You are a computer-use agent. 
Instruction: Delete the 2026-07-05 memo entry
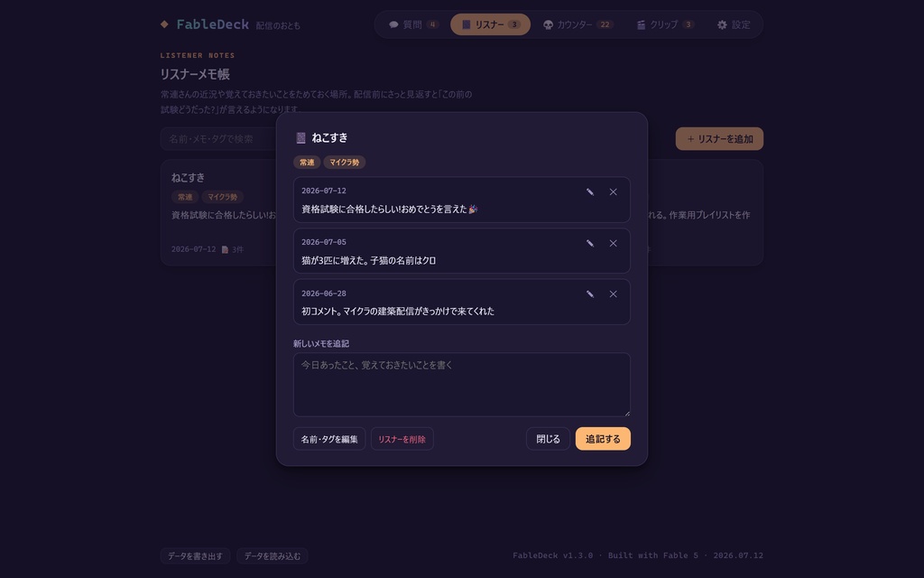point(613,243)
